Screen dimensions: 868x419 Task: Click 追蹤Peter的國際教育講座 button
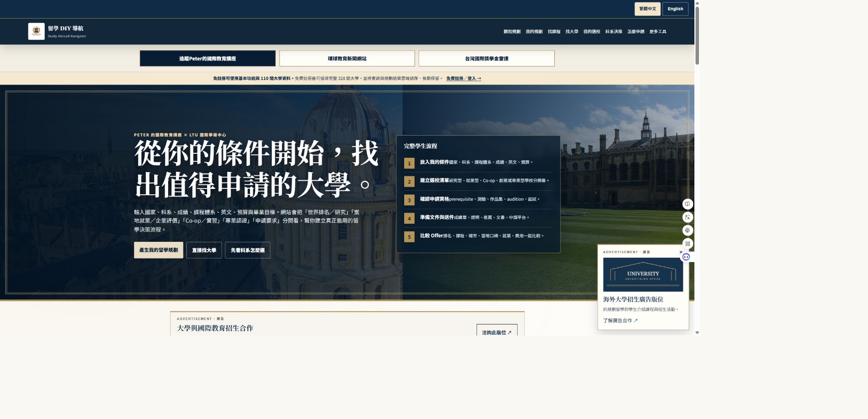coord(208,58)
